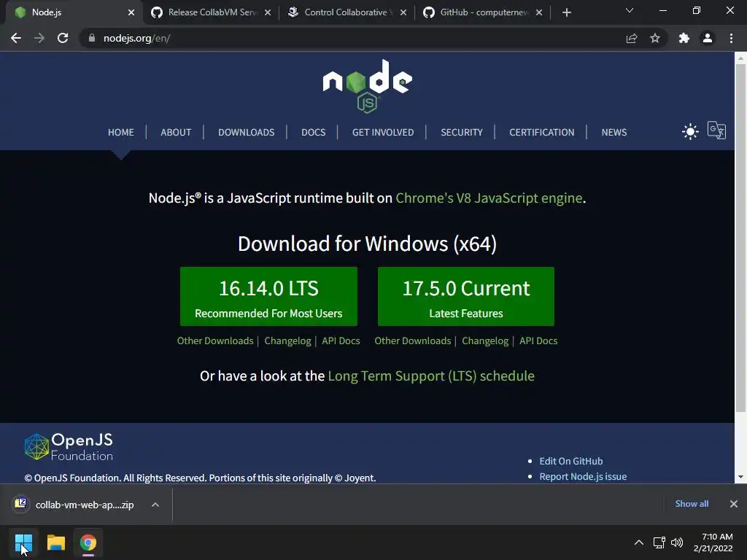The image size is (747, 560).
Task: Reload the Node.js page
Action: click(x=63, y=38)
